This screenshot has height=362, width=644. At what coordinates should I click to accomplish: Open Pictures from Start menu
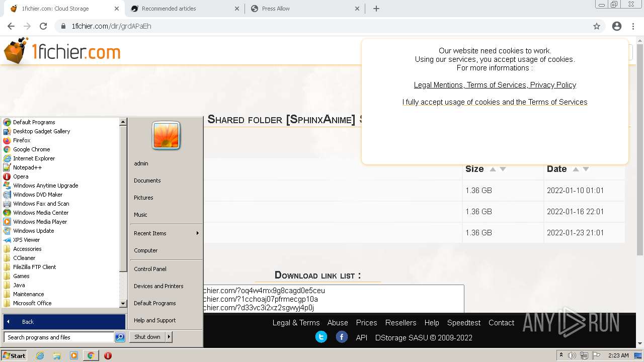click(x=143, y=198)
